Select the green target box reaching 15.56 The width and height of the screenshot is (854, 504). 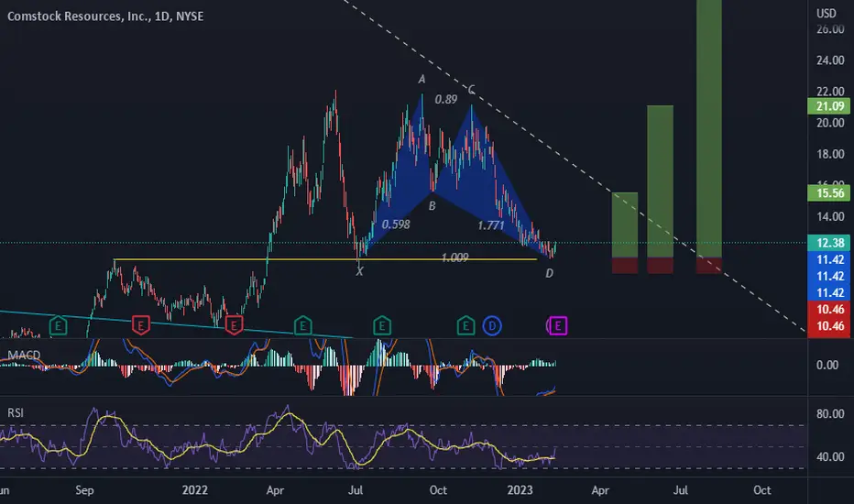[625, 225]
